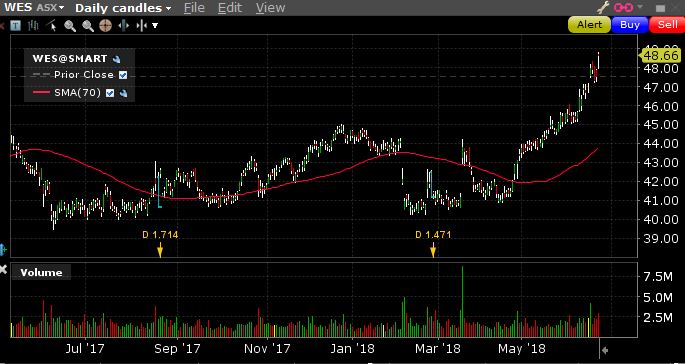Click the Nov '17 date label
This screenshot has width=685, height=364.
(267, 349)
